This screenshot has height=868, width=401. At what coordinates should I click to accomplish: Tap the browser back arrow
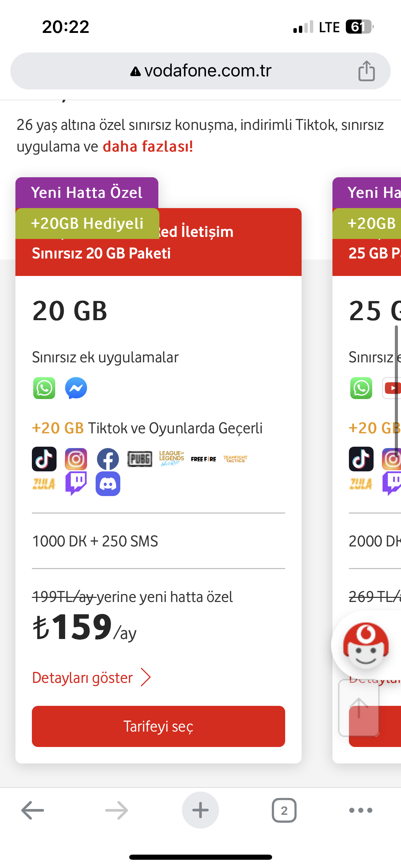coord(33,810)
